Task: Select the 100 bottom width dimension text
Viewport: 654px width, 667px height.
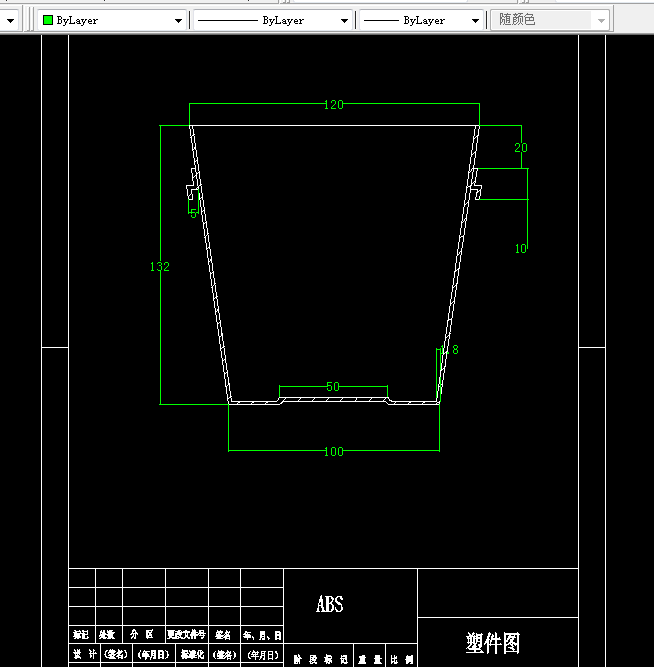Action: pos(333,452)
